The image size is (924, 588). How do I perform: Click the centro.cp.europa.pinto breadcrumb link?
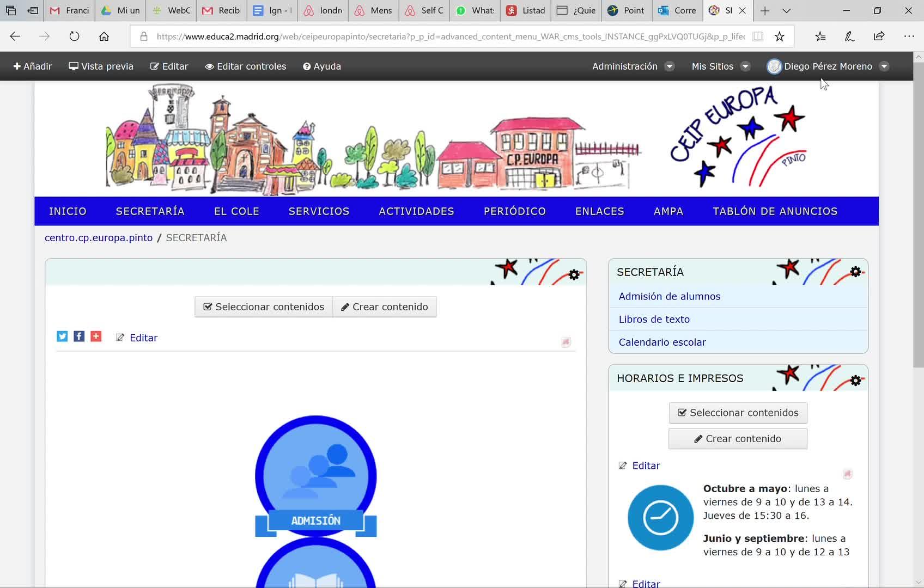tap(99, 238)
